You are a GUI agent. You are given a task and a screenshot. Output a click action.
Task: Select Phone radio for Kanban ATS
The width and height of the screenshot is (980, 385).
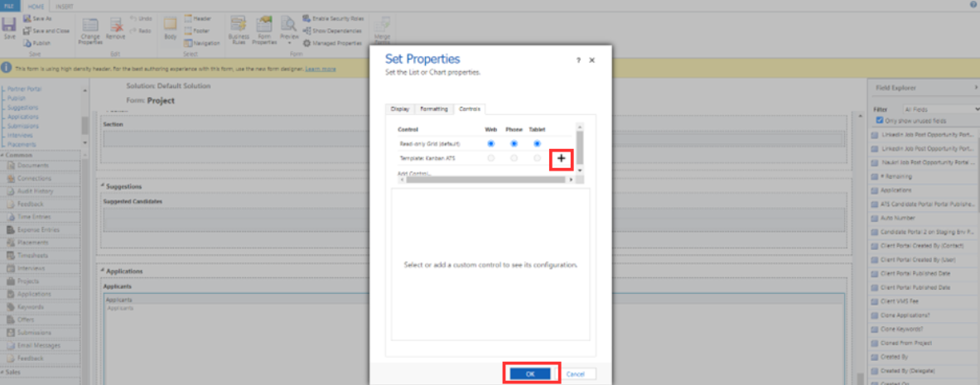(514, 158)
